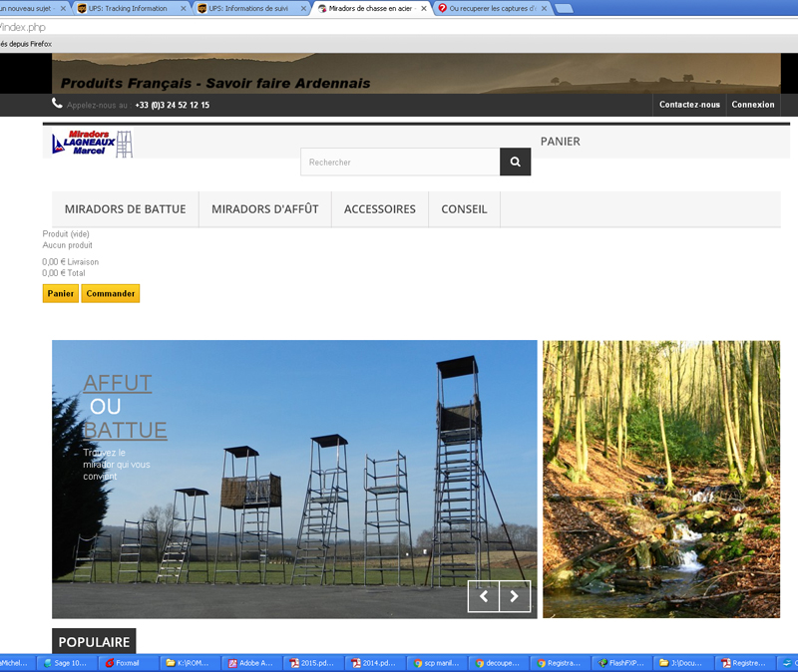
Task: Open FlashFXP taskbar item
Action: point(621,663)
